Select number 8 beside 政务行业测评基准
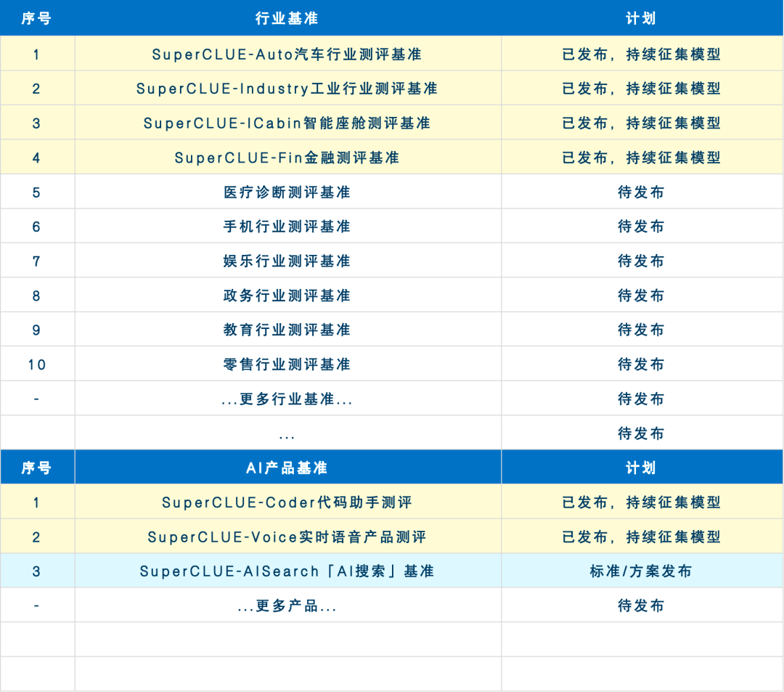 click(x=36, y=296)
